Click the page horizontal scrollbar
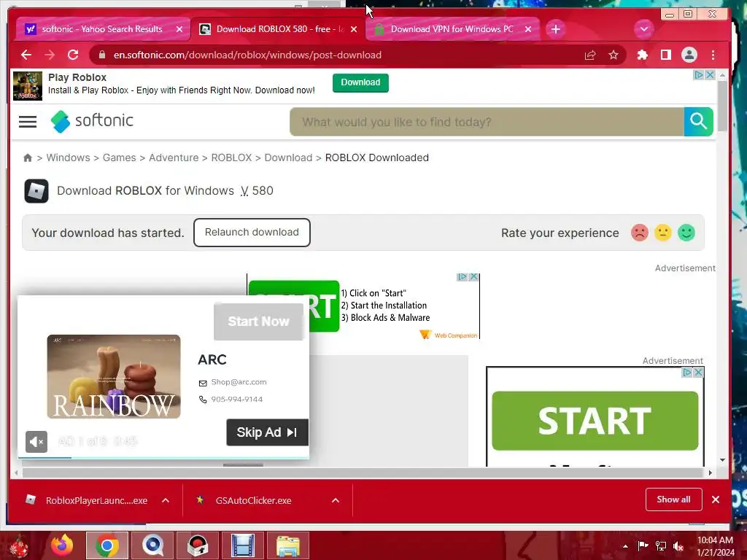 (x=363, y=472)
